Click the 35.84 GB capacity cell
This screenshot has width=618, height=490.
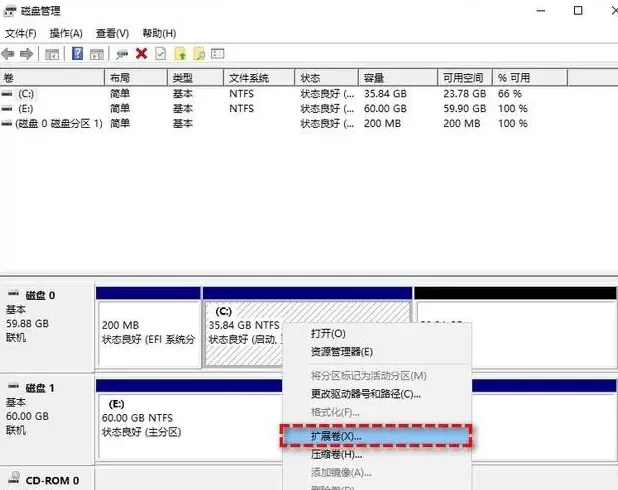click(385, 94)
